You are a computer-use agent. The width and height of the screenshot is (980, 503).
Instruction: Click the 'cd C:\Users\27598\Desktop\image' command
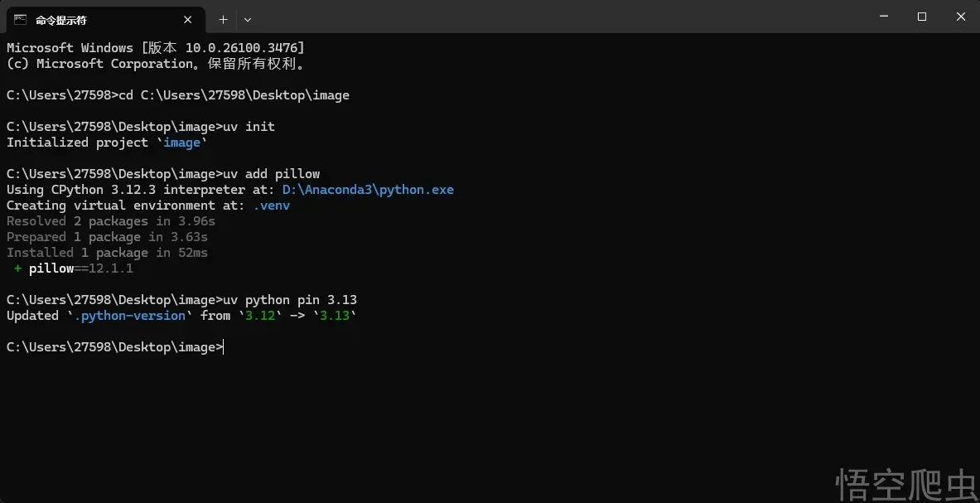click(x=234, y=95)
